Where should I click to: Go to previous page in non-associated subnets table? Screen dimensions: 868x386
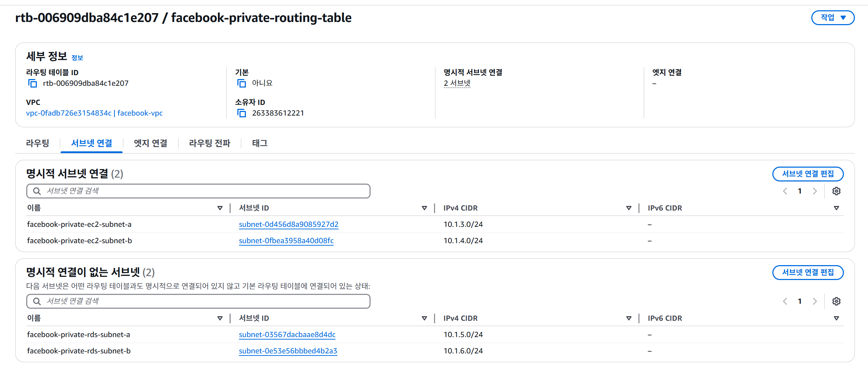[x=785, y=302]
